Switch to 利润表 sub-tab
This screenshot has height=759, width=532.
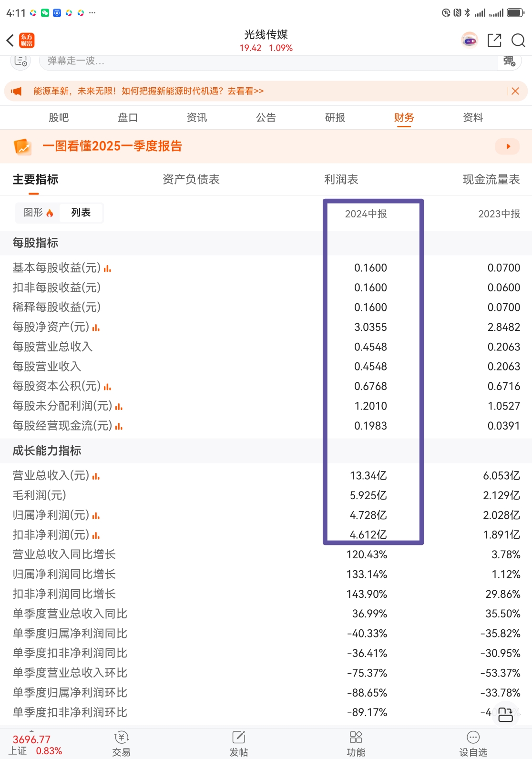point(341,180)
